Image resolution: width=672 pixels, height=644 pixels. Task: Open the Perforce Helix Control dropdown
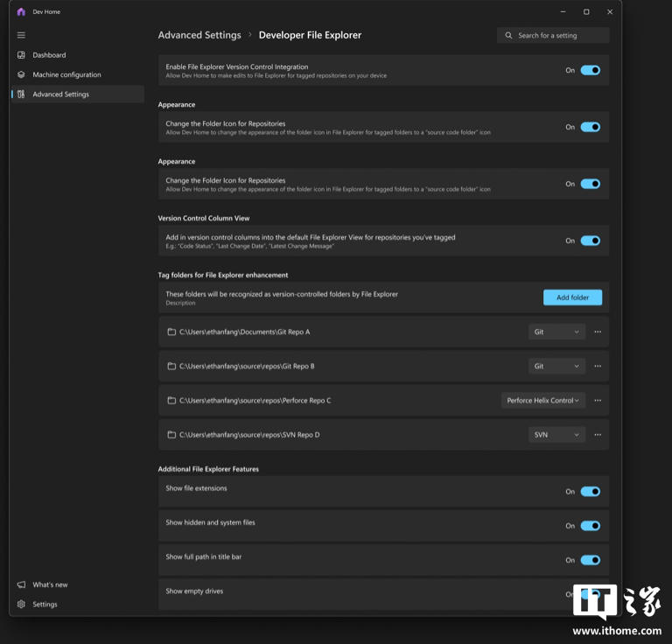[542, 400]
